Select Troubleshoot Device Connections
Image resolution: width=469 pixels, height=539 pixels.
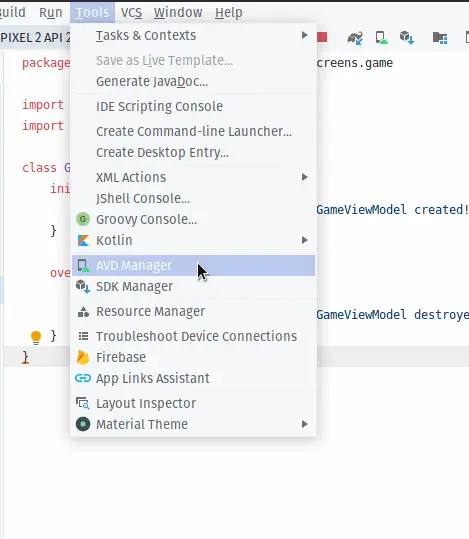click(x=193, y=336)
